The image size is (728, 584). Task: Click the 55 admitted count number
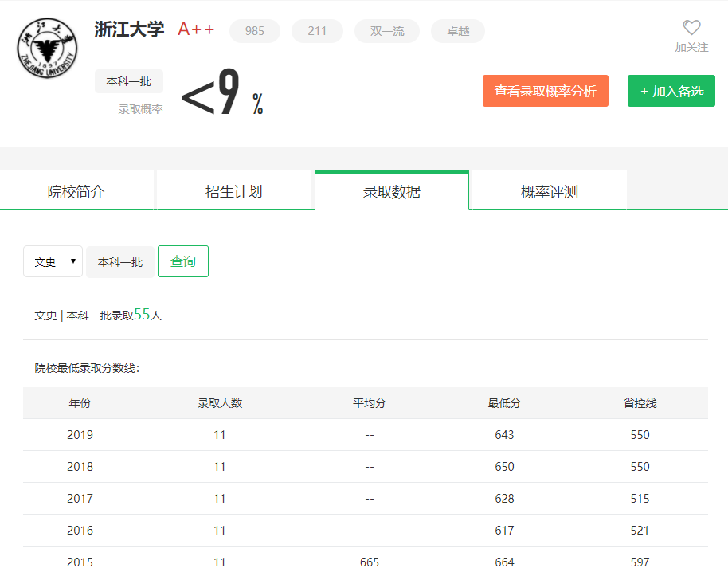(x=142, y=315)
